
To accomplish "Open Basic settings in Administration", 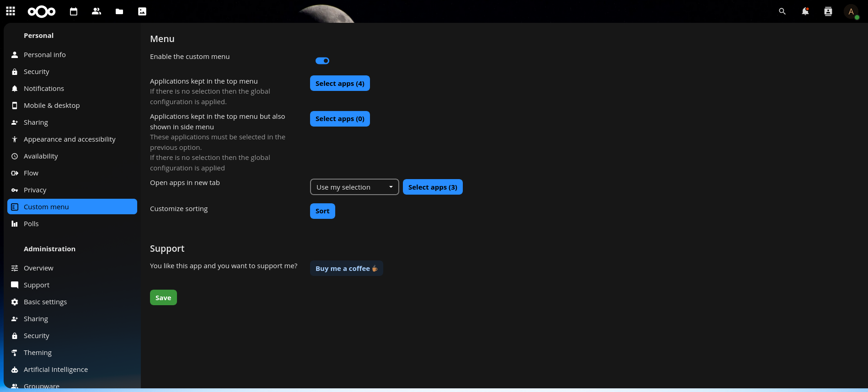I will tap(72, 302).
